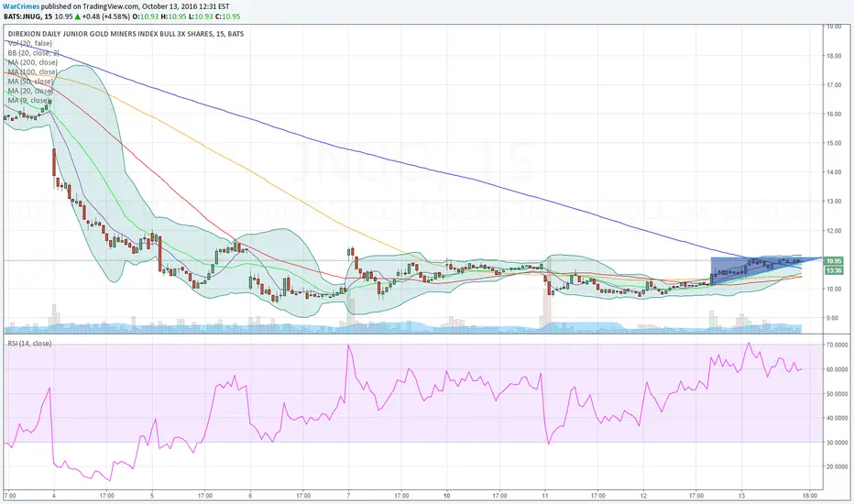The image size is (854, 504).
Task: Select the MA (20, close) indicator label
Action: tap(30, 91)
